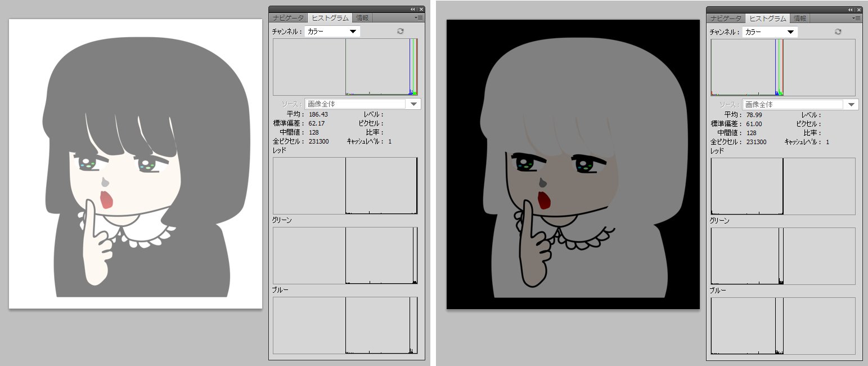The width and height of the screenshot is (868, 366).
Task: Open the right panel's flyout menu icon
Action: coord(857,18)
